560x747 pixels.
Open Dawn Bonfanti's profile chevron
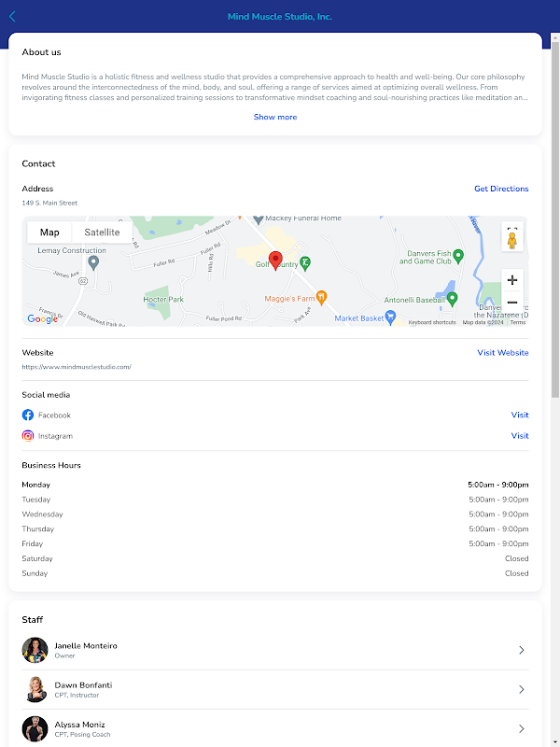point(522,689)
